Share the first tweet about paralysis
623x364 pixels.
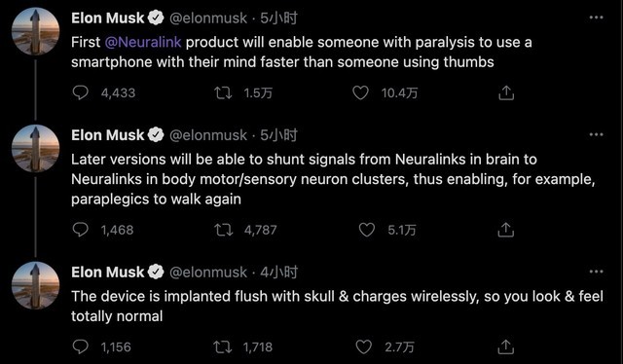pyautogui.click(x=506, y=93)
